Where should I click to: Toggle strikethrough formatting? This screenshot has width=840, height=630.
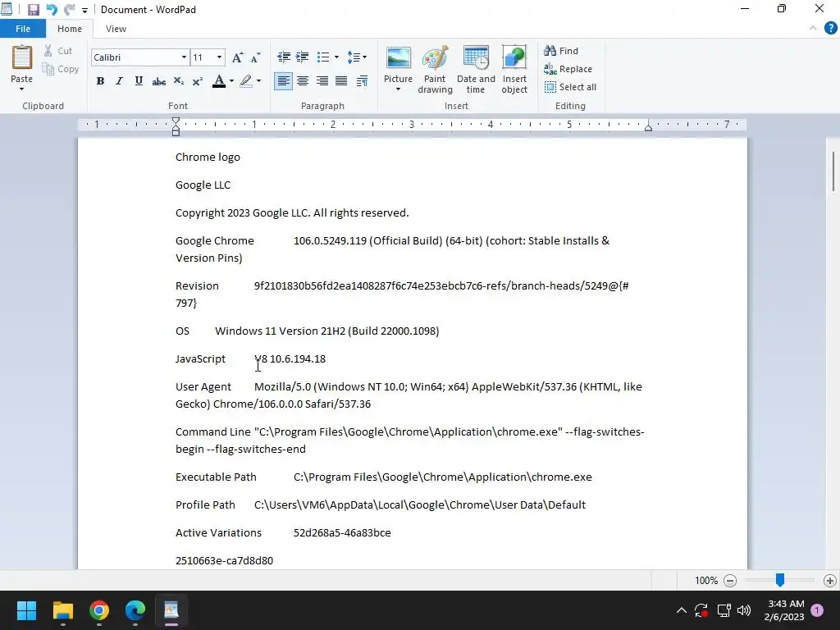[x=158, y=81]
